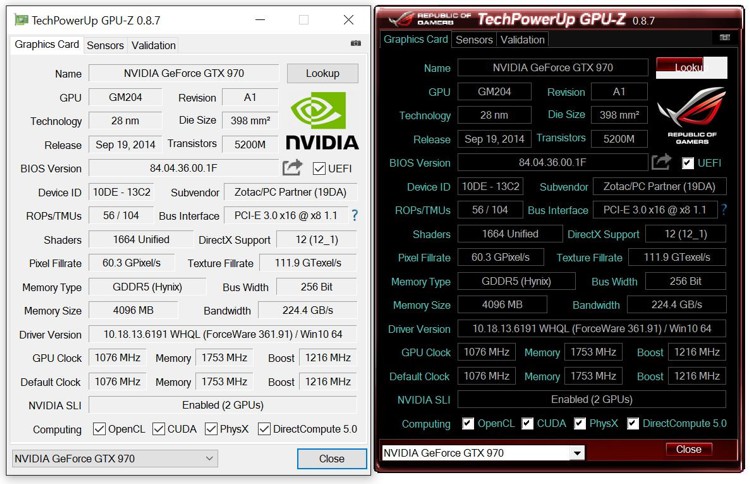Open GPU selection dropdown in ROG window
Viewport: 750px width, 484px height.
click(483, 452)
